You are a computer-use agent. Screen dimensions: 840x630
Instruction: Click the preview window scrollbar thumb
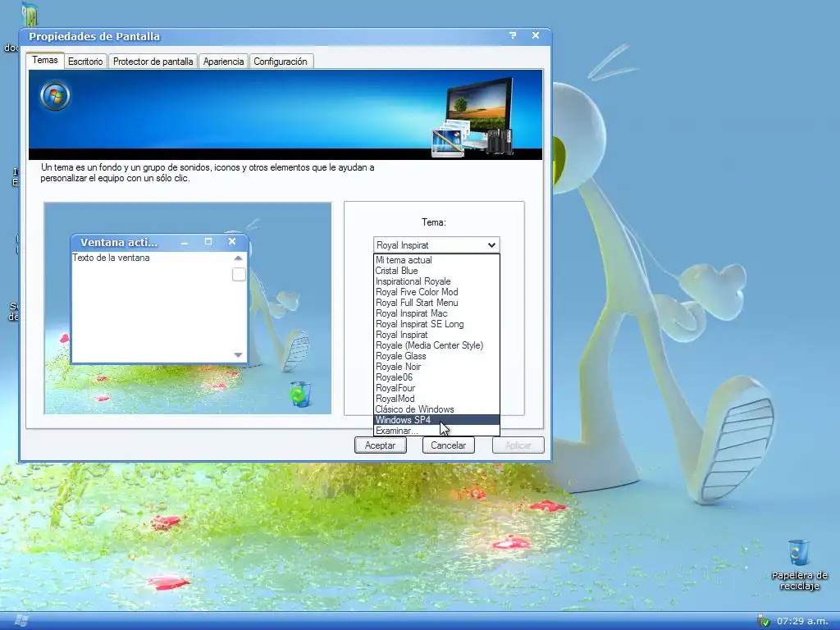click(239, 274)
